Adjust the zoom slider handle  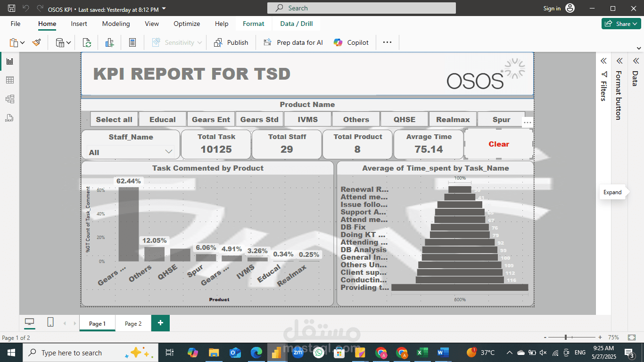[x=566, y=337]
